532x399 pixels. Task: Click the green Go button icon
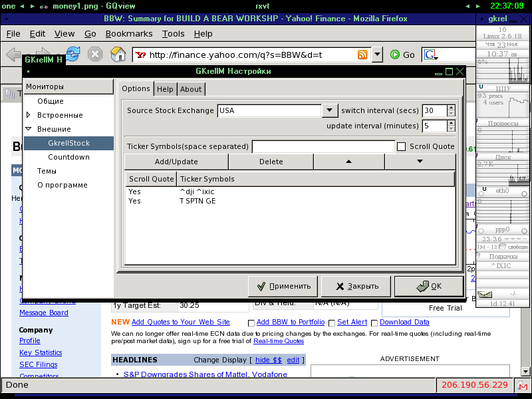click(x=395, y=55)
